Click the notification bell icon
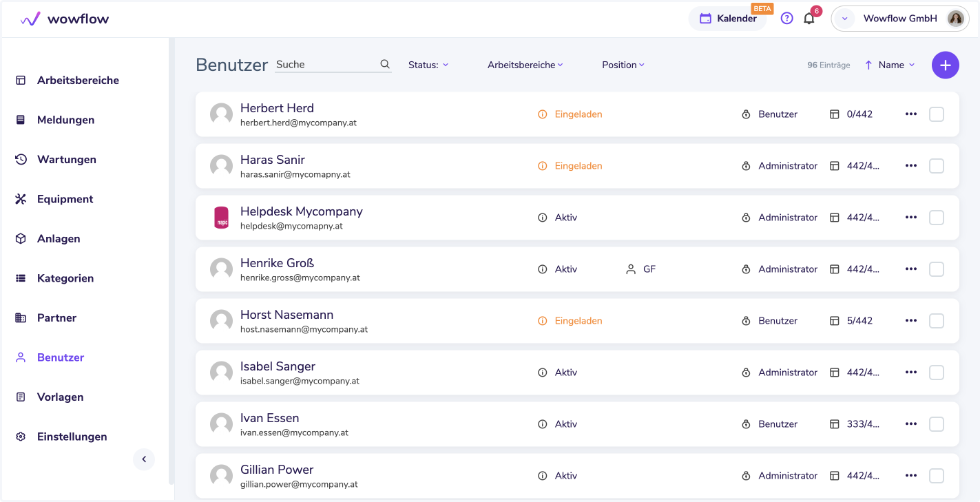This screenshot has width=980, height=502. tap(809, 19)
